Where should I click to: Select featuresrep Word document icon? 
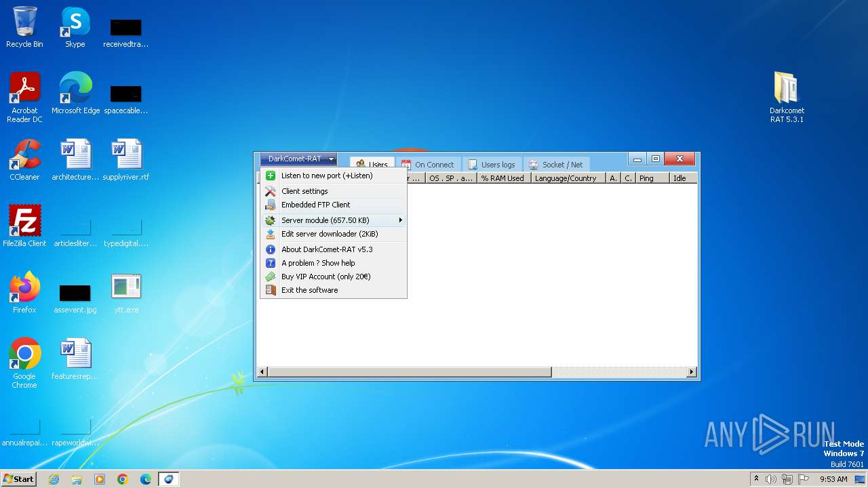(75, 359)
